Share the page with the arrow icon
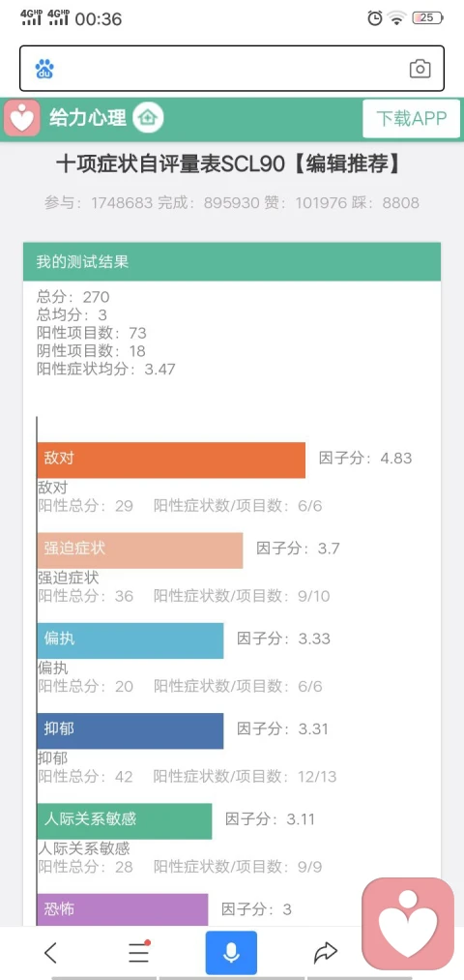The image size is (464, 980). 325,953
